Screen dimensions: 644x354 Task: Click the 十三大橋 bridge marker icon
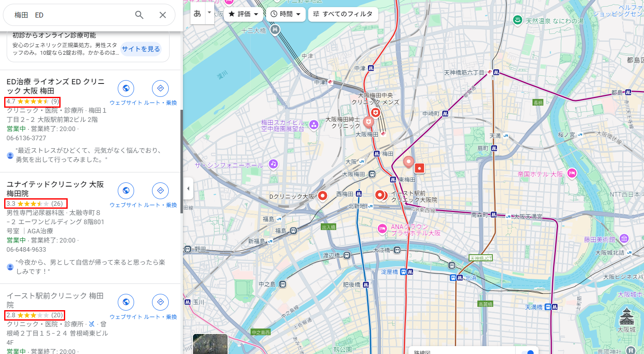coord(274,29)
